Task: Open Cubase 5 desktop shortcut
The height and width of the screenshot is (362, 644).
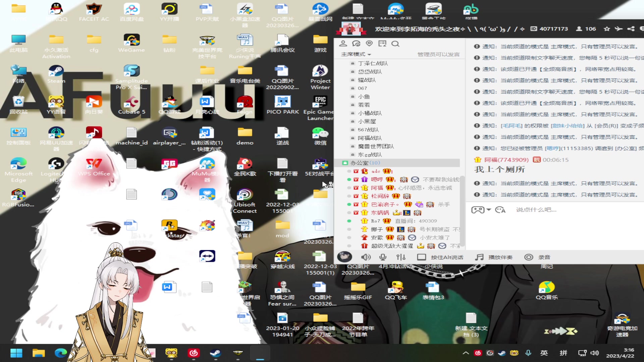Action: (x=131, y=105)
